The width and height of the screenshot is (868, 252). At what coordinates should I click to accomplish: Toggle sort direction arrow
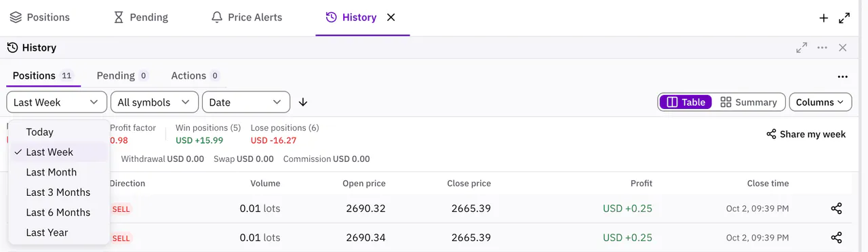point(303,102)
